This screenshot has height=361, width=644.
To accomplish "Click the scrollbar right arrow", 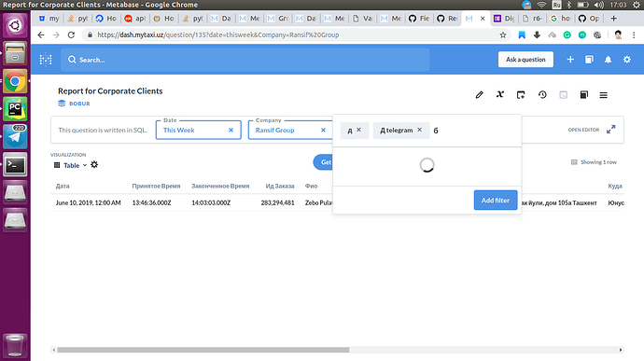I will click(621, 350).
